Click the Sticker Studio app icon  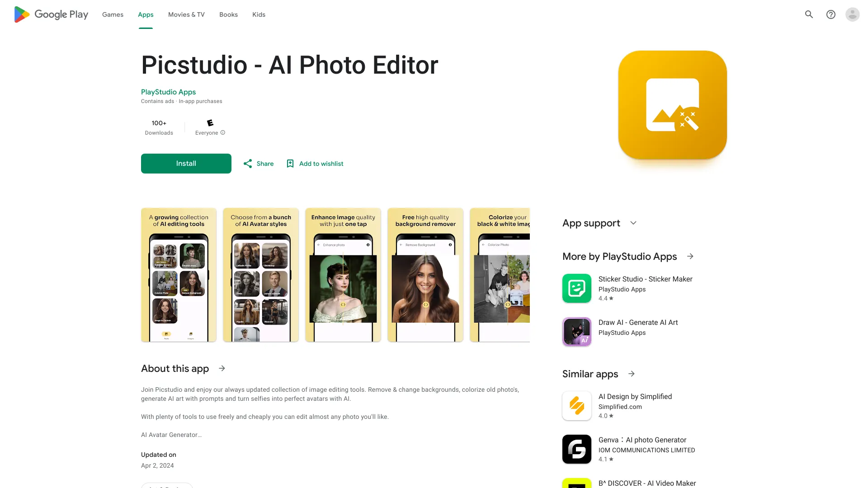click(x=576, y=288)
